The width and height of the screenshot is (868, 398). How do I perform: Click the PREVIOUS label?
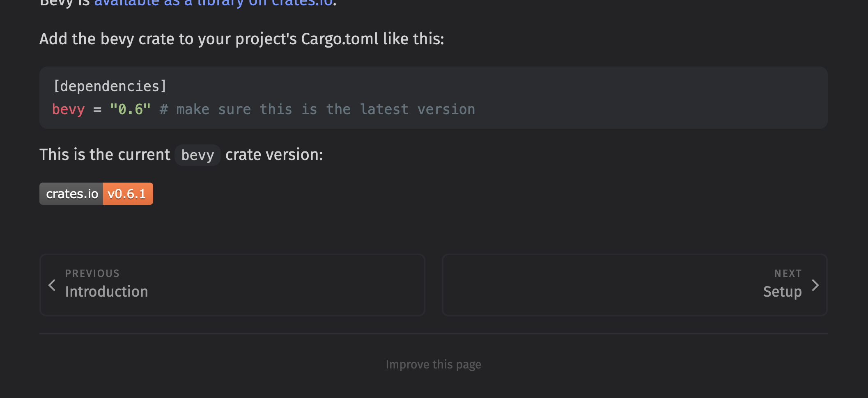[x=92, y=273]
